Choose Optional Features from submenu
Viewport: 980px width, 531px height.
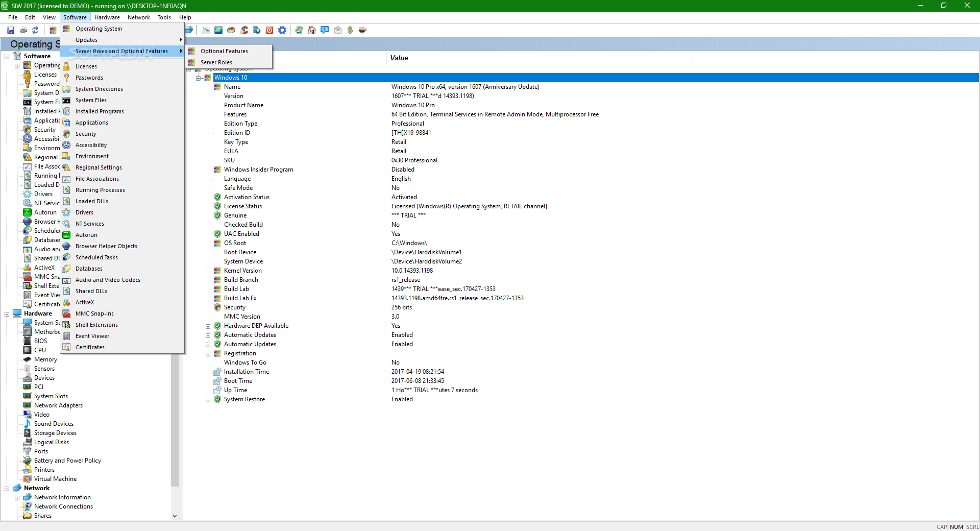229,51
